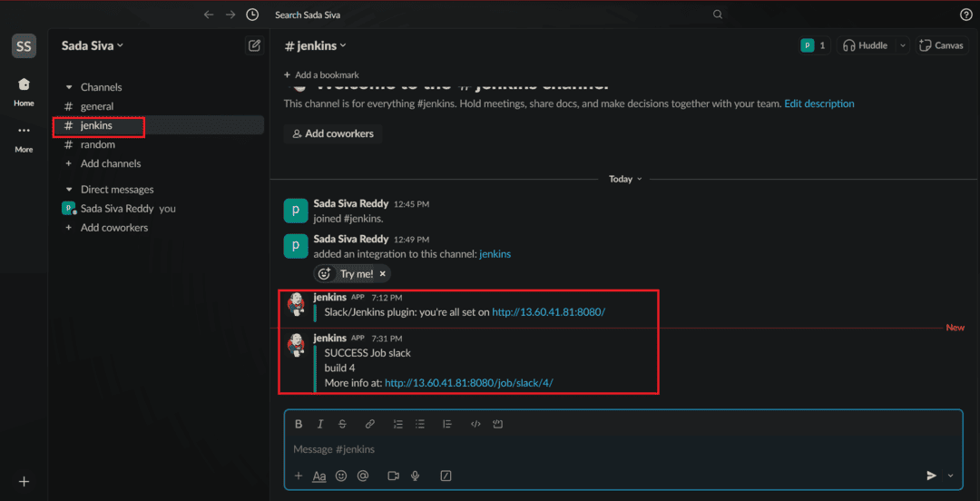Insert a link with the link icon
This screenshot has width=980, height=501.
(x=370, y=424)
